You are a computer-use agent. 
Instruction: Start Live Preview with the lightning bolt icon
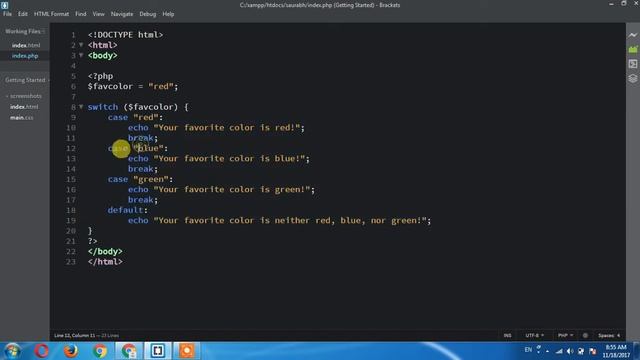tap(633, 35)
